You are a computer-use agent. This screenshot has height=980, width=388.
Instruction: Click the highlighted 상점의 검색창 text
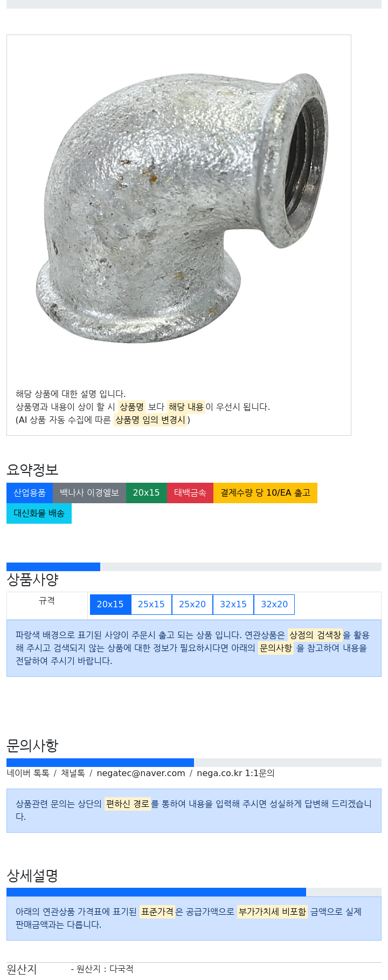tap(315, 635)
